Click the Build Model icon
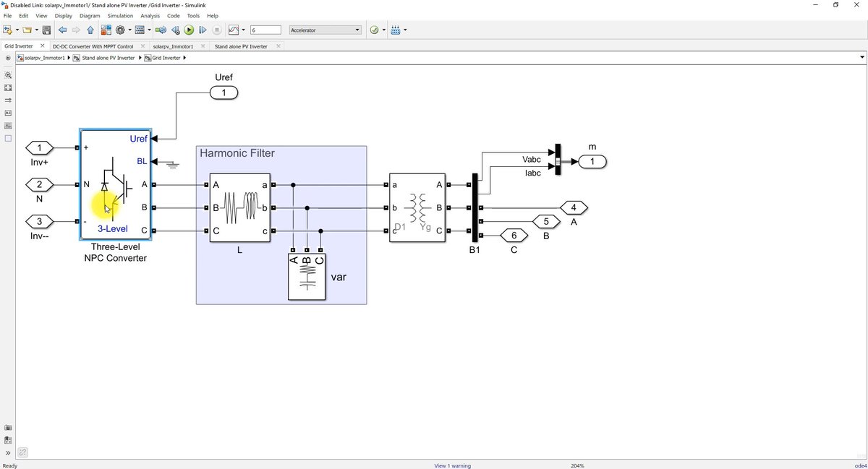Screen dimensions: 868x469 click(x=395, y=30)
